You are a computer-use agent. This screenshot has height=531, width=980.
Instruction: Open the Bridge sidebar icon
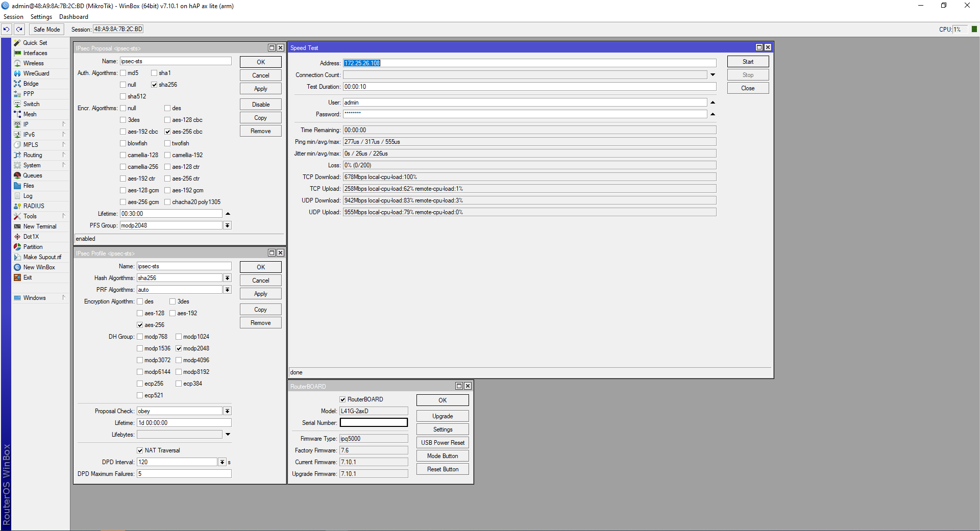coord(18,84)
